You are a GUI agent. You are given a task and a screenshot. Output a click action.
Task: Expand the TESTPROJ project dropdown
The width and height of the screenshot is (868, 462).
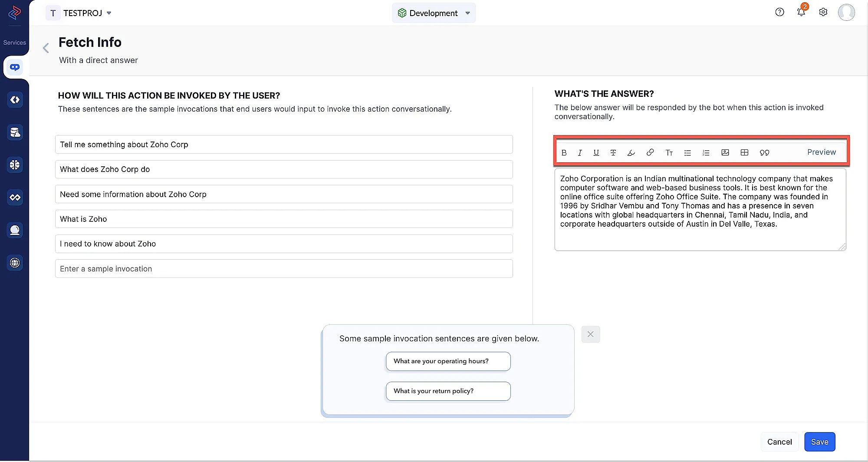pyautogui.click(x=109, y=13)
